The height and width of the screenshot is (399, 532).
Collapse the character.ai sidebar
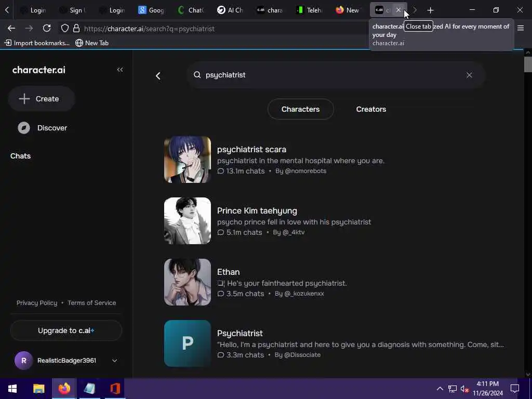click(120, 70)
